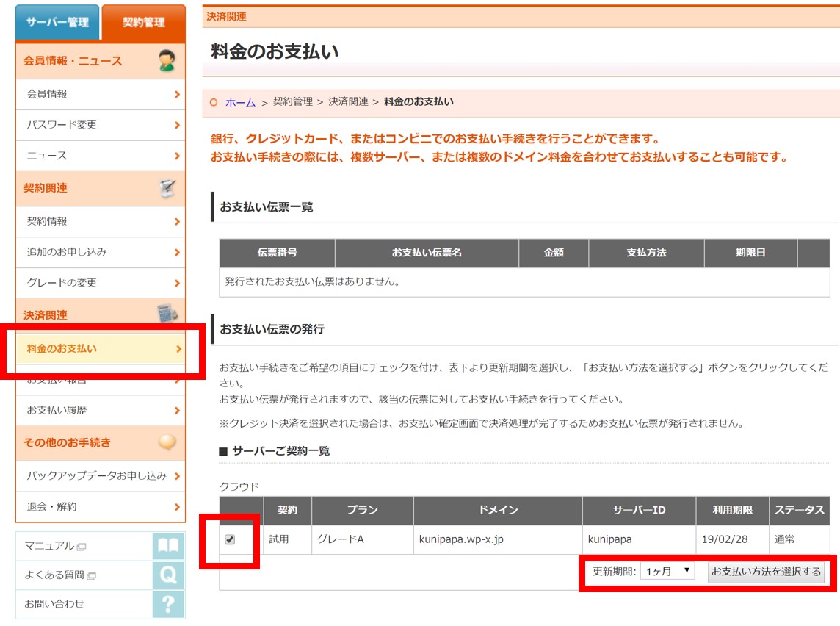Click the person icon in 会員情報・ニュース header
The image size is (840, 626).
167,62
